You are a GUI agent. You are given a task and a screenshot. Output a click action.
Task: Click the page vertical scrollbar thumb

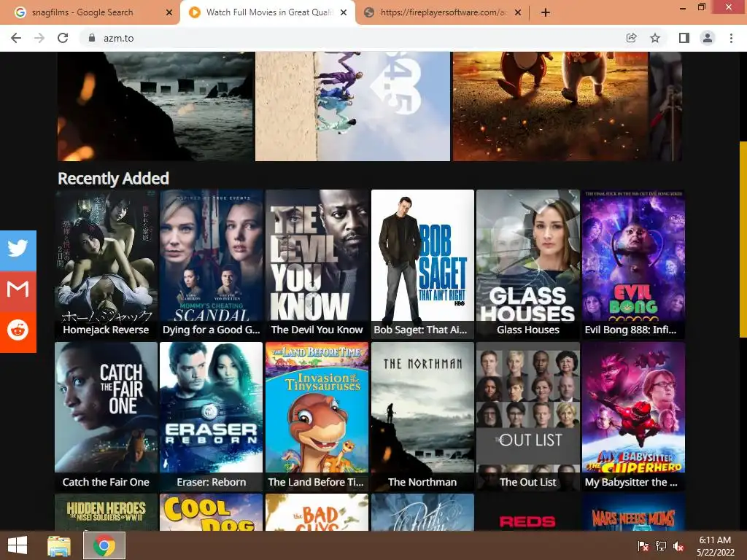pyautogui.click(x=743, y=239)
